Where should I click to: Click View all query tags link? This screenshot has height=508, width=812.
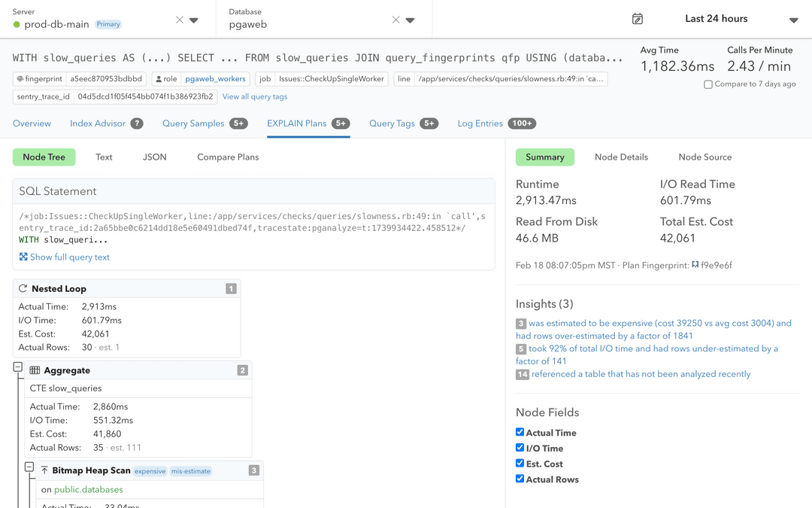point(255,96)
